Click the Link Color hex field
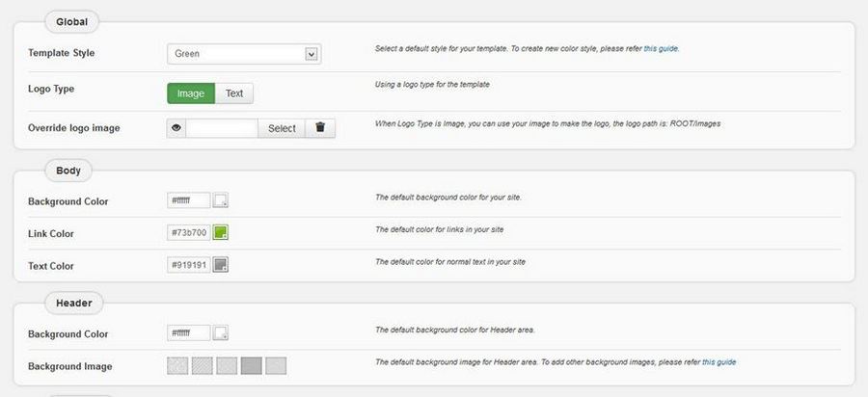The image size is (868, 397). (x=188, y=233)
